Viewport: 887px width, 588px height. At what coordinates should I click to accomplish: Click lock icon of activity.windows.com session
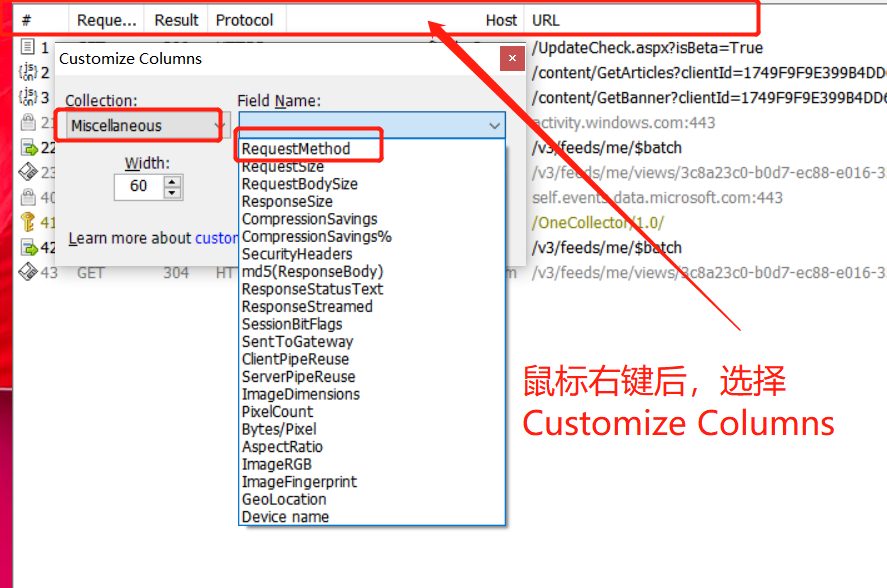pyautogui.click(x=28, y=122)
